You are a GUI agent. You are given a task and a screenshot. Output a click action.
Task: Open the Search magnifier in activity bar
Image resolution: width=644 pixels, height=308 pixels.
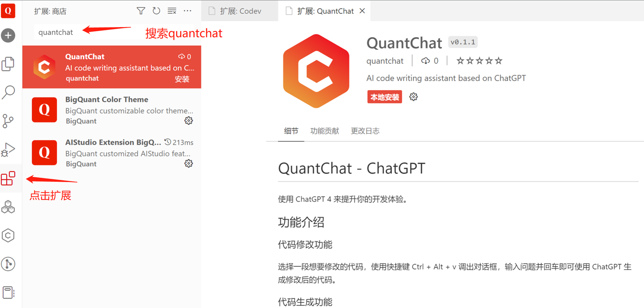coord(8,92)
